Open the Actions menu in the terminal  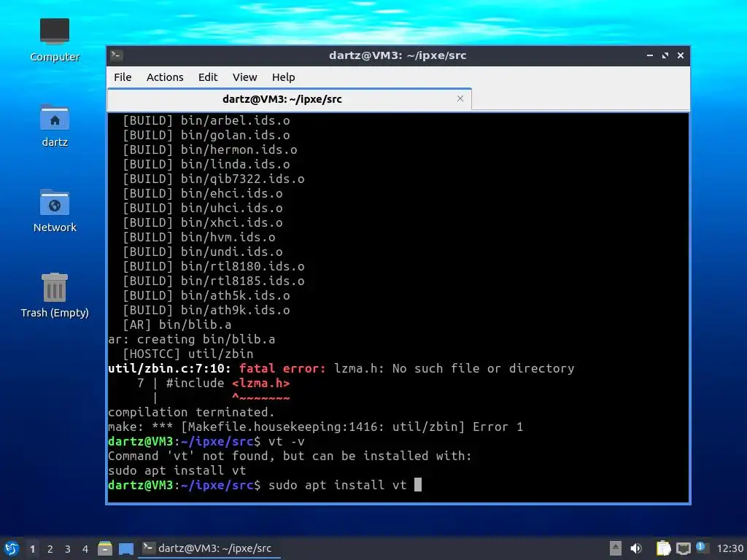pos(165,77)
